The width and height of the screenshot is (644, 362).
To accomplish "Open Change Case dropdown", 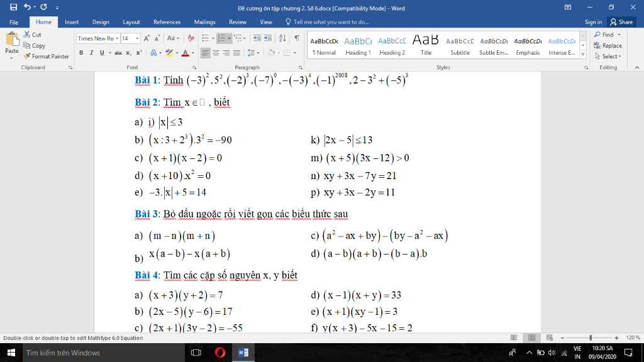I will 173,38.
